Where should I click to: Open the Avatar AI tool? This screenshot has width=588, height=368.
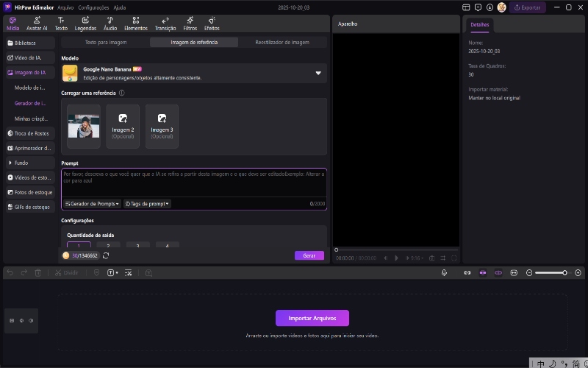(37, 24)
